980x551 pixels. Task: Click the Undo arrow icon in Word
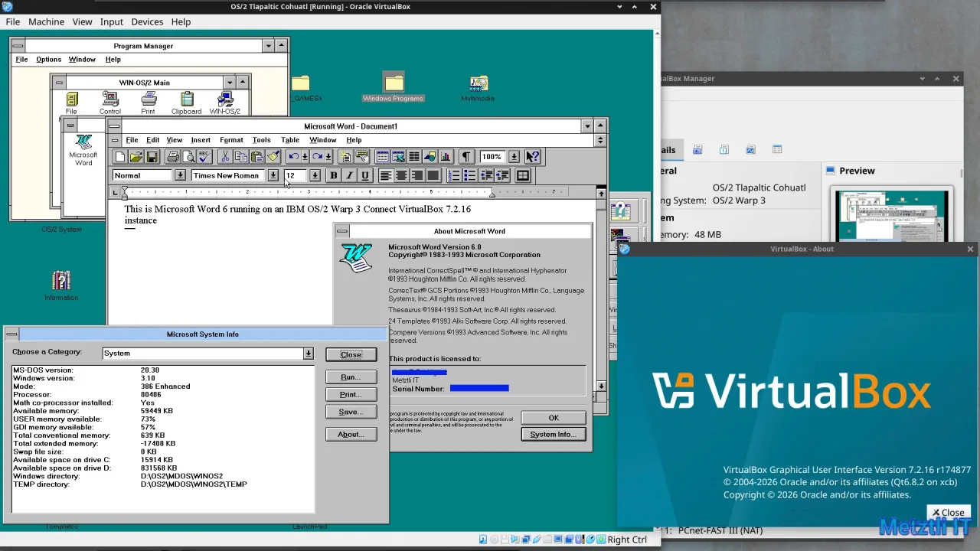coord(293,157)
